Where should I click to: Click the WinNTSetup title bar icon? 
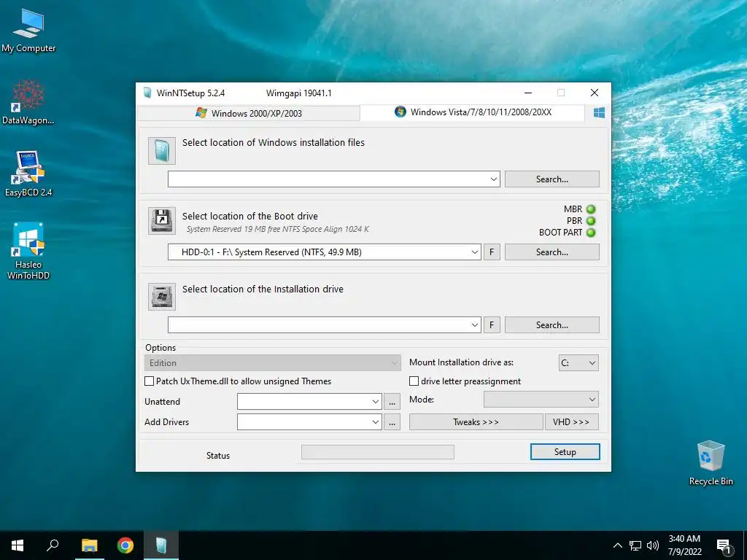point(147,93)
